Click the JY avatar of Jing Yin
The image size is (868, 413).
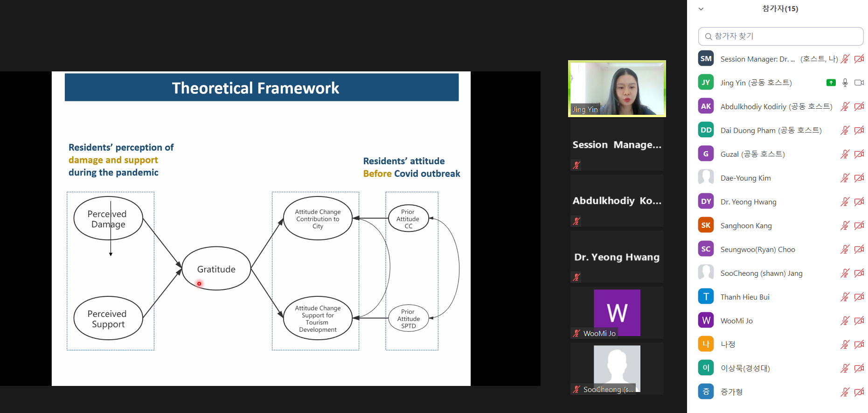pyautogui.click(x=706, y=83)
